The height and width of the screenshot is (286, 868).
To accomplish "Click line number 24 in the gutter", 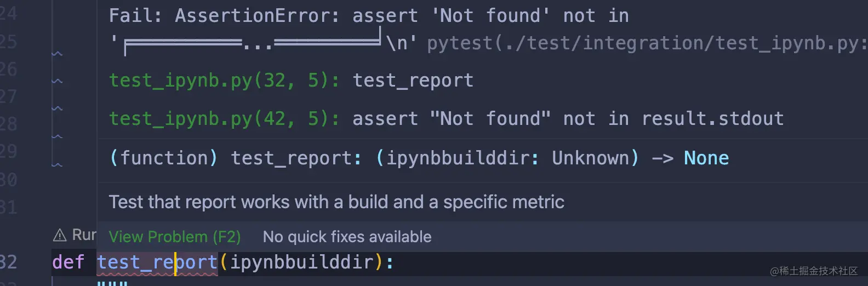I will tap(9, 13).
